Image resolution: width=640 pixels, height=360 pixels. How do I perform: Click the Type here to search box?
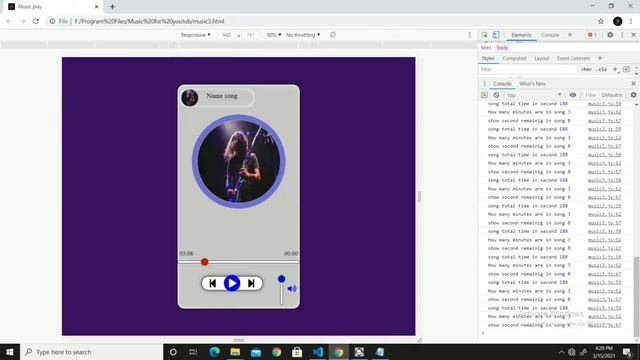(91, 352)
